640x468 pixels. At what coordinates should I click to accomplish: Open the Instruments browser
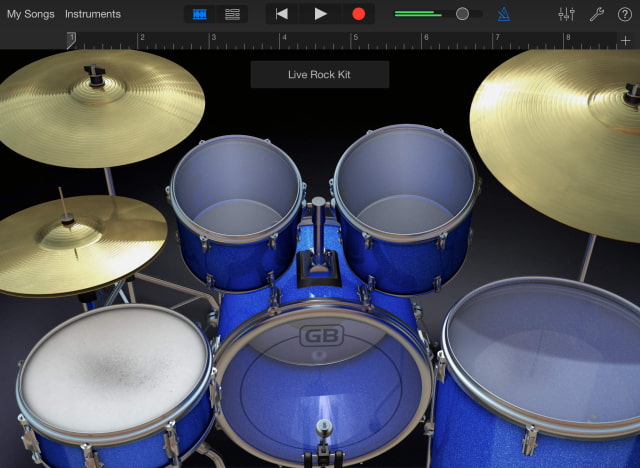point(92,14)
